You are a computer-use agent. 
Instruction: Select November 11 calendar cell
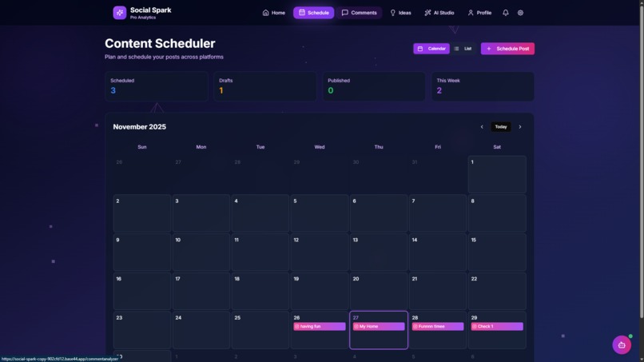[260, 253]
